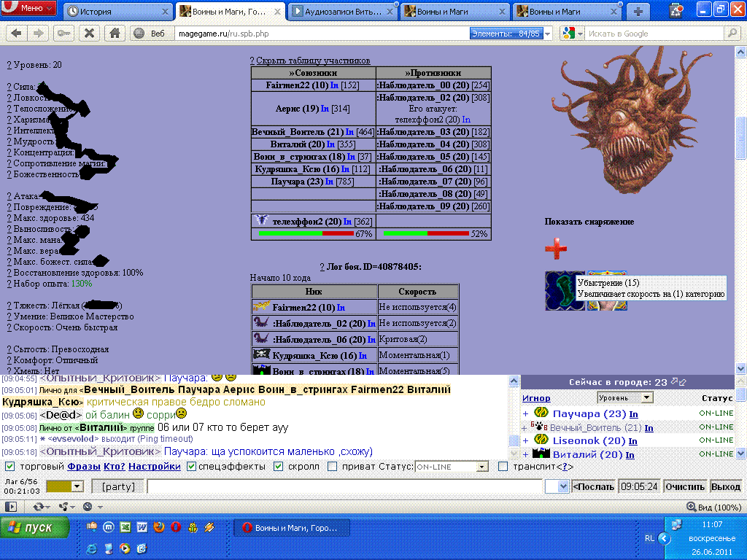Select the green boot skill icon
Image resolution: width=747 pixels, height=560 pixels.
[565, 291]
